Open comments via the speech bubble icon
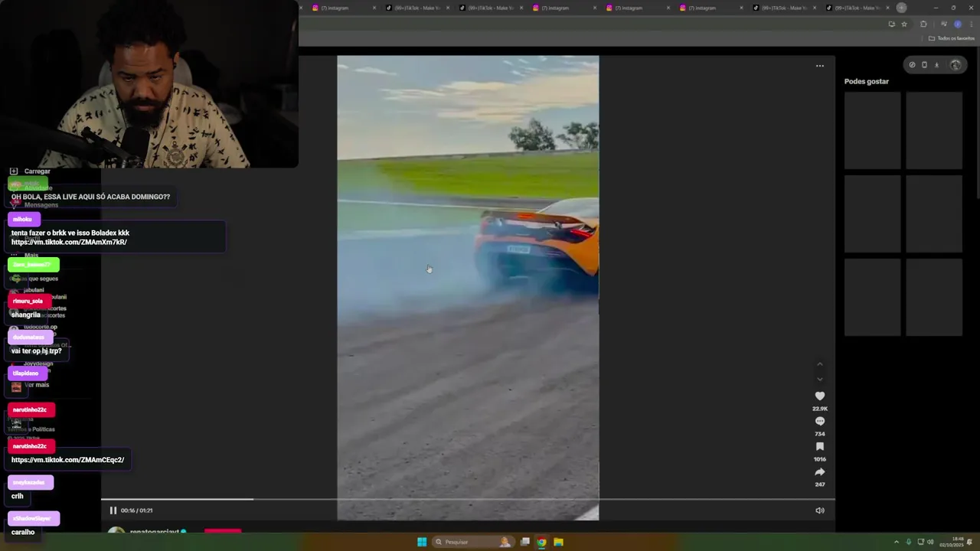Viewport: 980px width, 551px height. (x=820, y=421)
